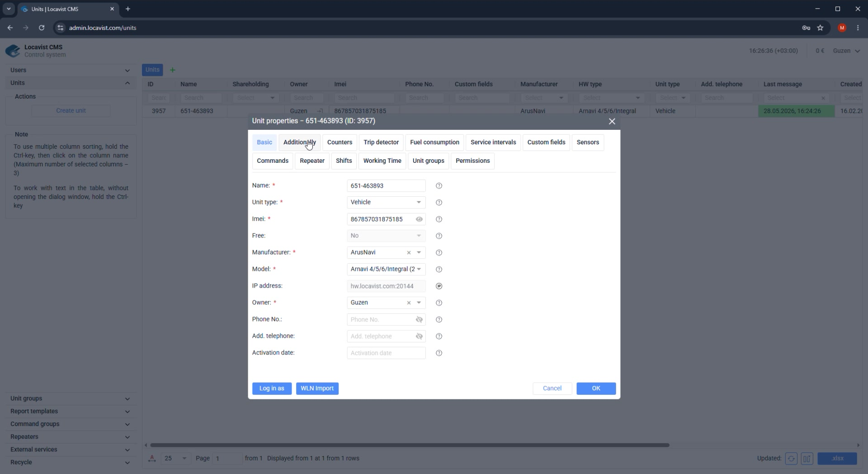Image resolution: width=868 pixels, height=474 pixels.
Task: Open the column settings icon near xlsx
Action: (x=807, y=459)
